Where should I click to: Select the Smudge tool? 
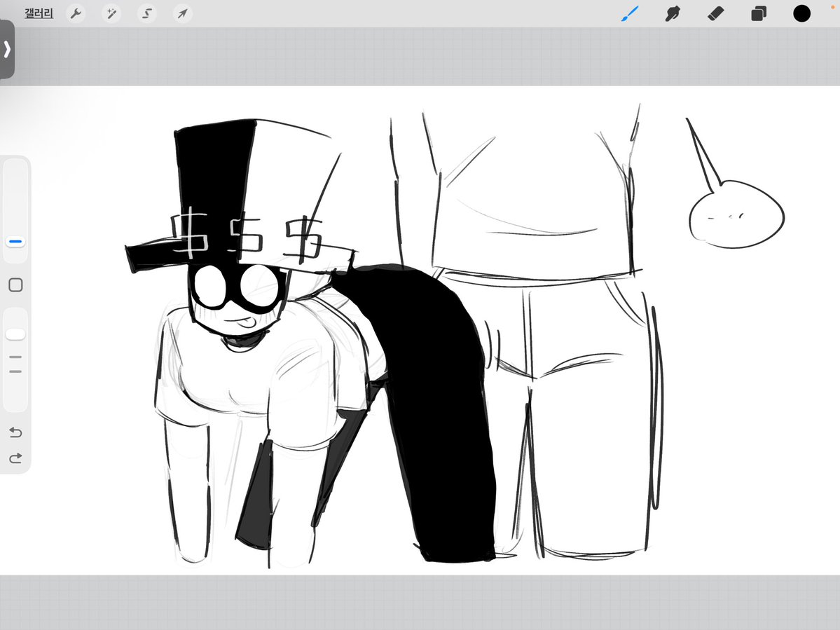[x=673, y=13]
